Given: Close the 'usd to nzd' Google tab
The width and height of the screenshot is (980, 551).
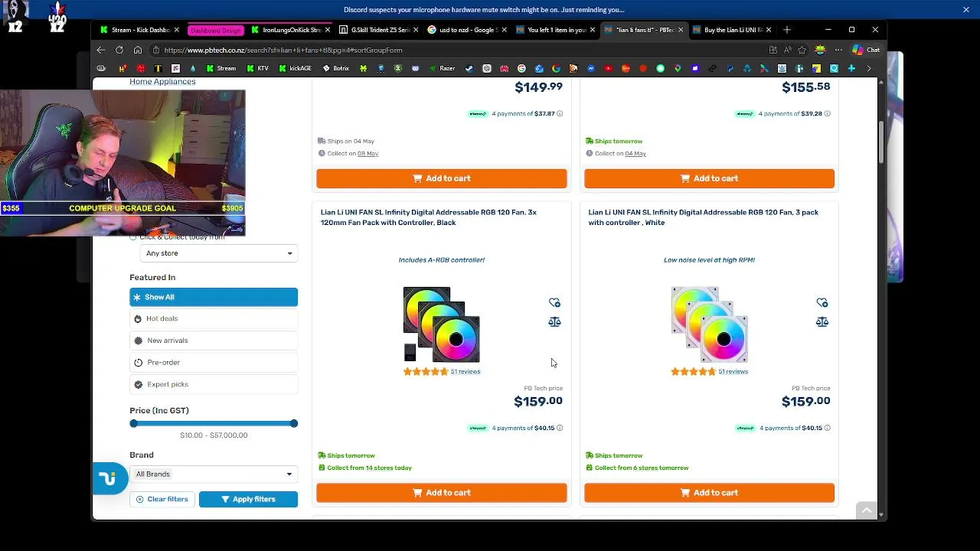Looking at the screenshot, I should coord(504,30).
